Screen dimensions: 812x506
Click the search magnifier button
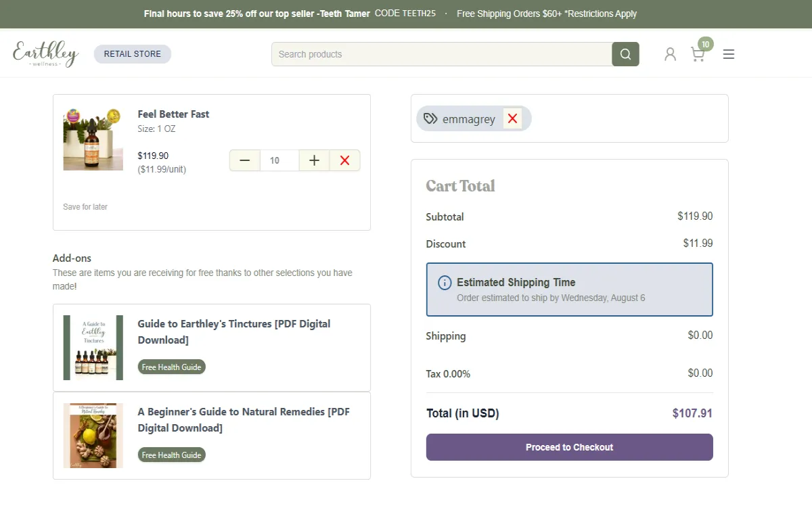[x=625, y=54]
